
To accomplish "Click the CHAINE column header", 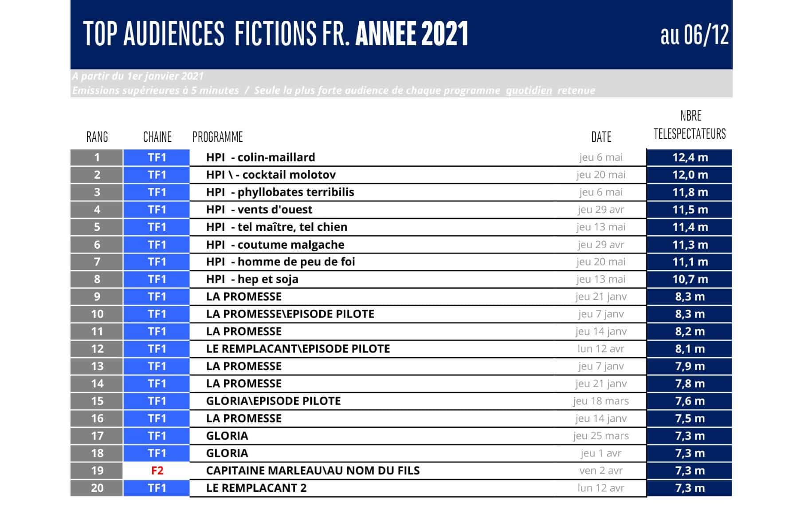I will tap(157, 136).
